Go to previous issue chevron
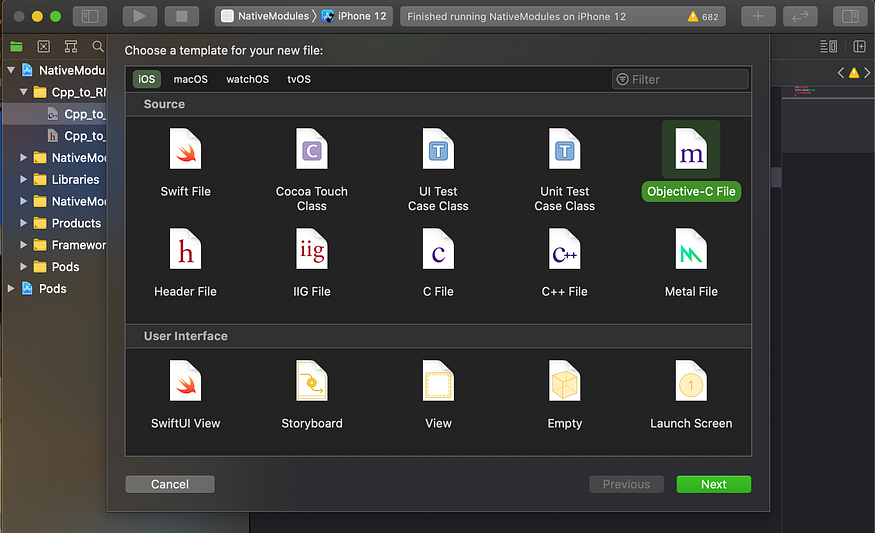 coord(840,73)
